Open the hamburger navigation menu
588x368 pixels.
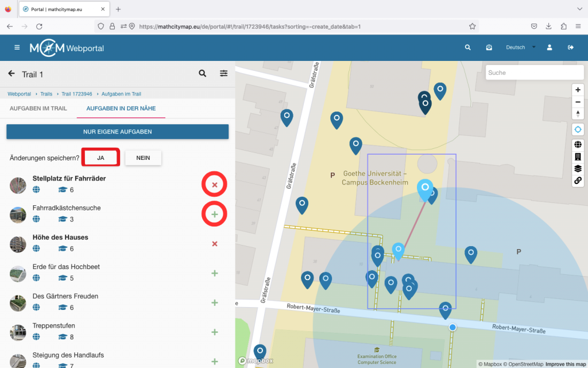[17, 48]
